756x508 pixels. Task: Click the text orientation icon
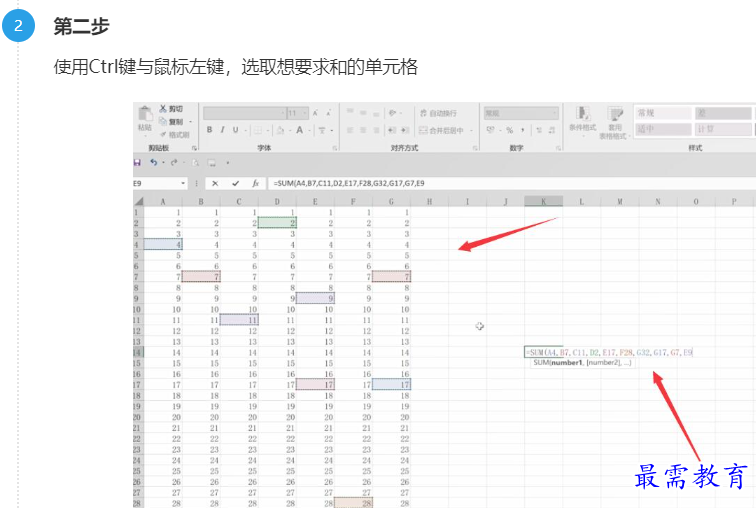click(392, 113)
